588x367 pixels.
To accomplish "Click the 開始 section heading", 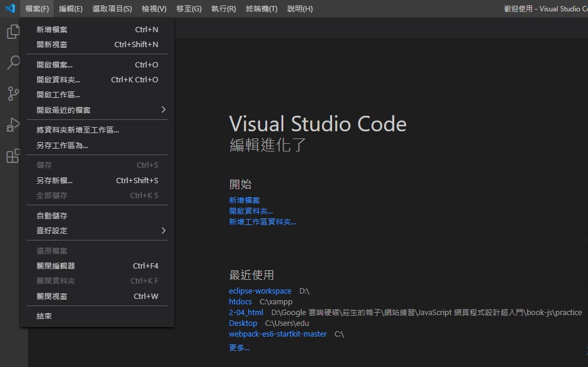I will click(240, 184).
